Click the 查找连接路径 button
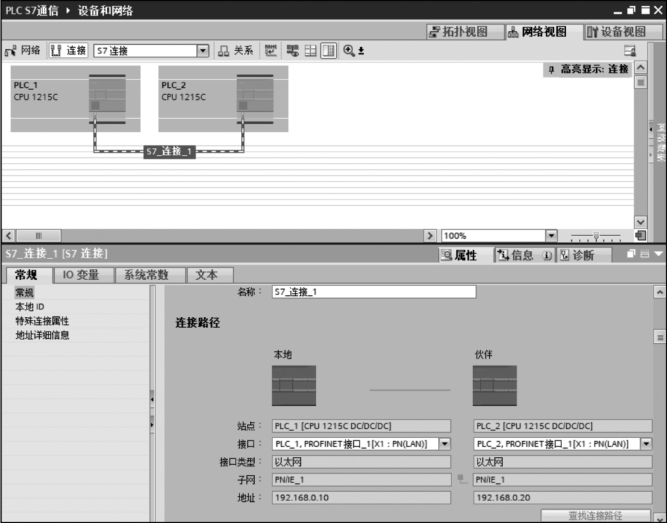This screenshot has width=667, height=523. click(x=596, y=515)
